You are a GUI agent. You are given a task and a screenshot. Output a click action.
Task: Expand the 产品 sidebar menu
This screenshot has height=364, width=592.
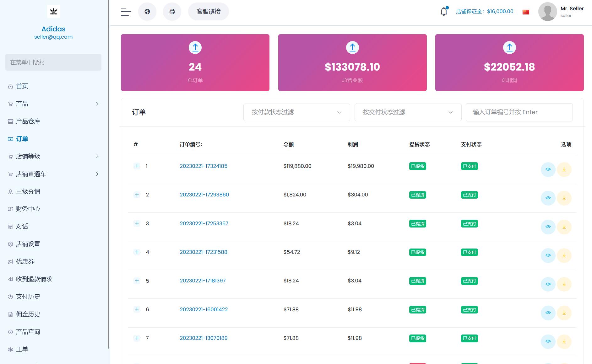53,104
